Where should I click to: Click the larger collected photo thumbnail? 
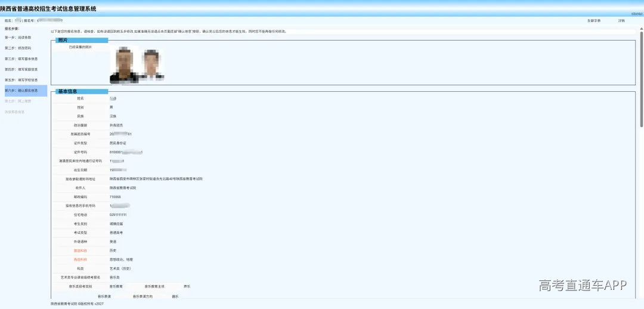125,66
